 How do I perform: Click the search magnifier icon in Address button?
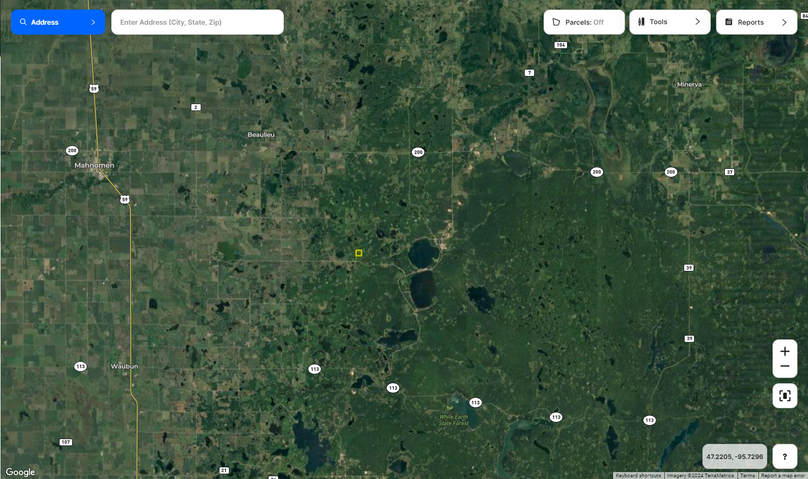click(x=23, y=22)
